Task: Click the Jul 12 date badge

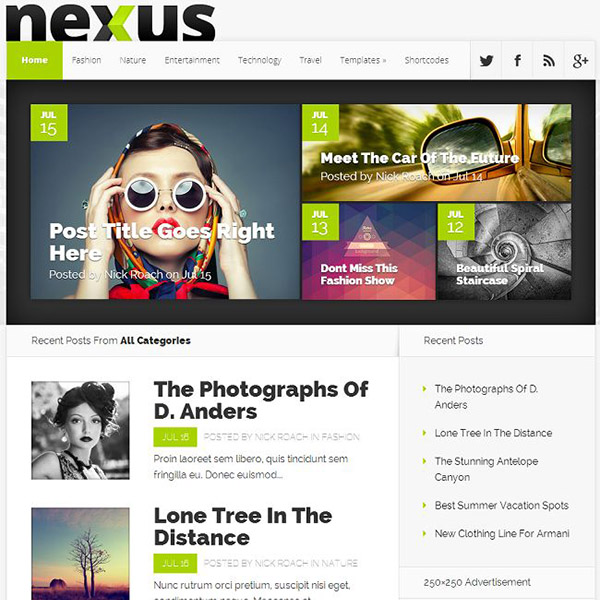Action: (456, 222)
